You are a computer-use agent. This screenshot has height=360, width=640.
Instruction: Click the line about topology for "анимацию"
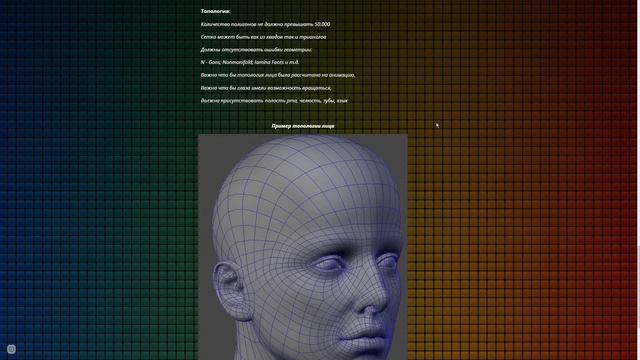(278, 75)
